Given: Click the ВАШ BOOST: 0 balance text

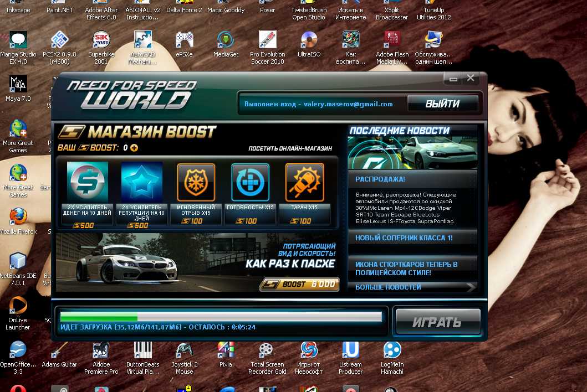Looking at the screenshot, I should [93, 148].
